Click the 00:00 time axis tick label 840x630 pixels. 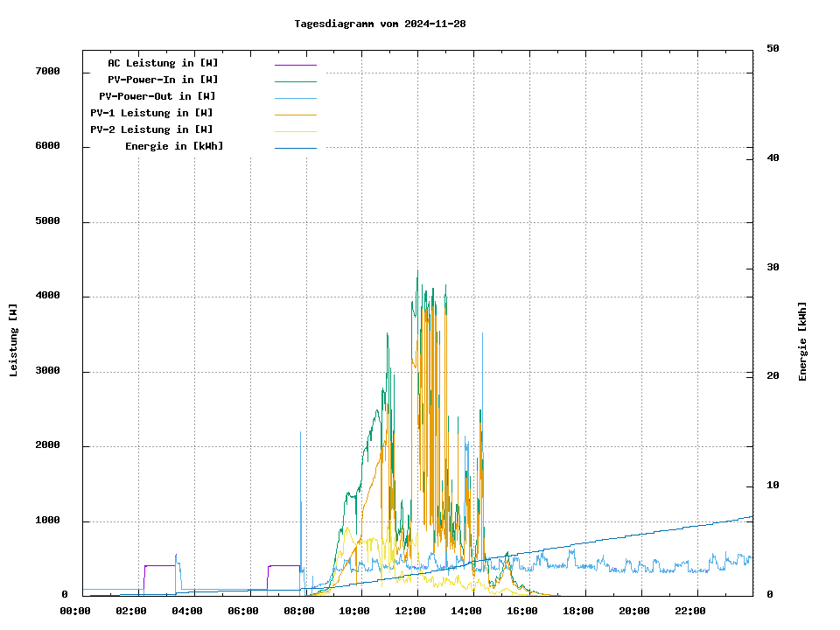74,611
